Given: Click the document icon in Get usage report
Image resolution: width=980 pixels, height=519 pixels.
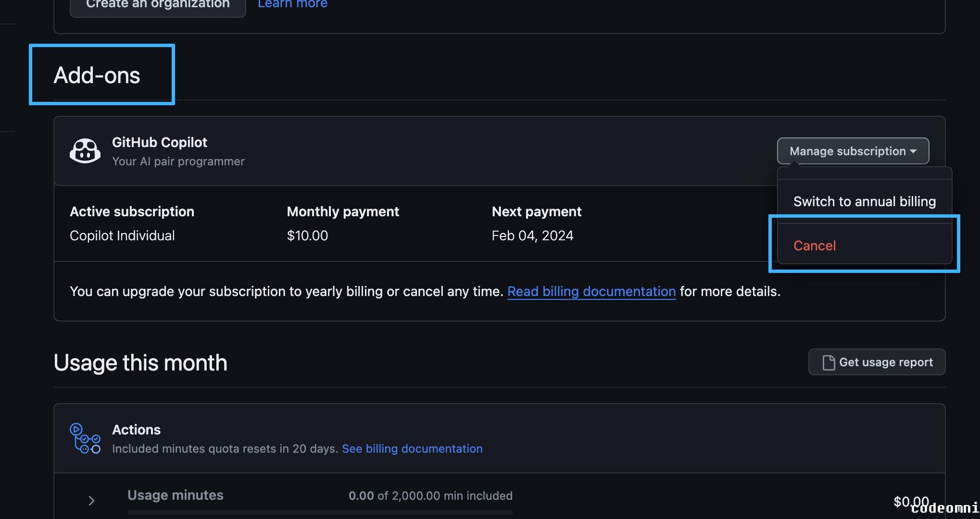Looking at the screenshot, I should 829,362.
